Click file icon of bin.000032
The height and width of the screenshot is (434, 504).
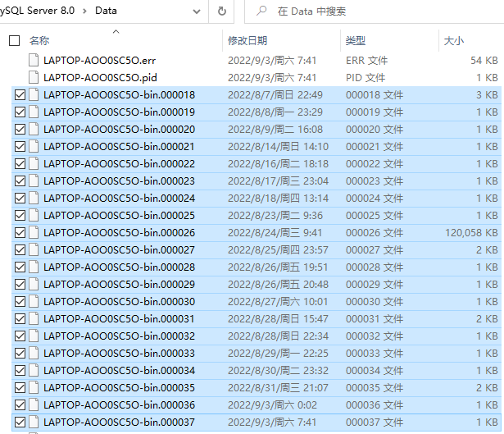pos(34,336)
